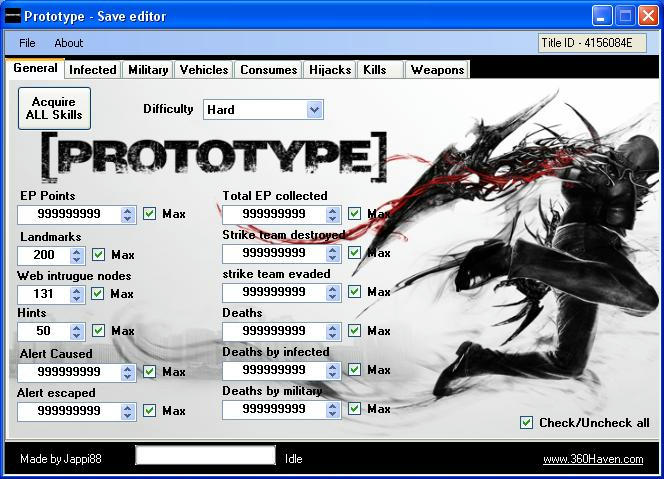Image resolution: width=664 pixels, height=479 pixels.
Task: Decrease the Landmarks spinner value
Action: (x=77, y=259)
